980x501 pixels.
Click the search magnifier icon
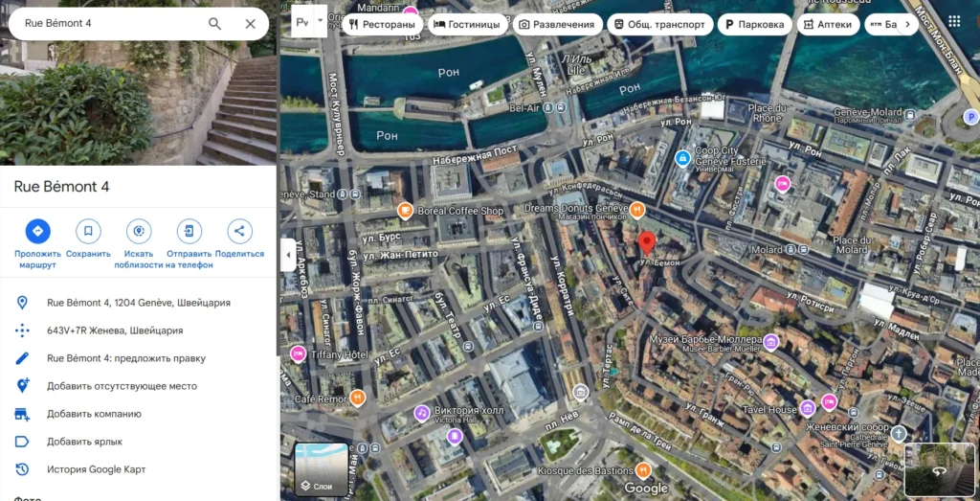(214, 24)
